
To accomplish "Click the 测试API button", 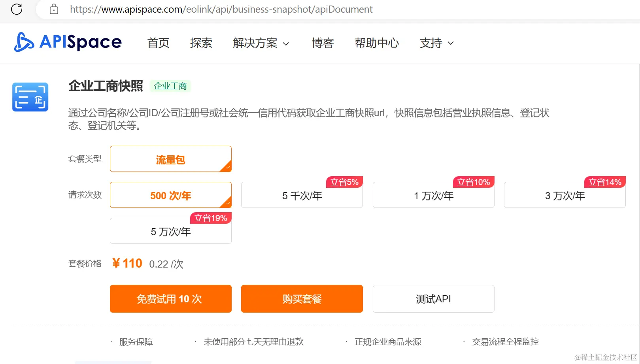I will click(434, 299).
